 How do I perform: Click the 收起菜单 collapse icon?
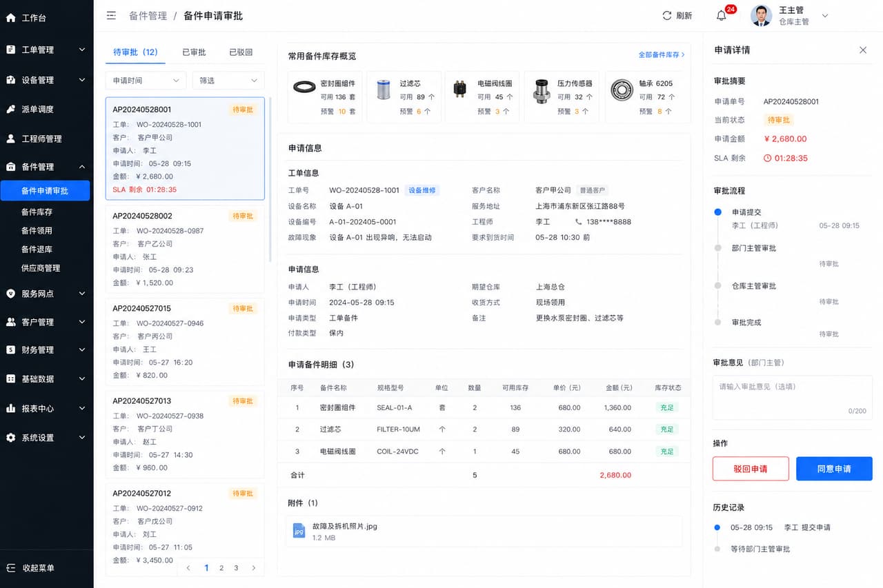(x=10, y=568)
